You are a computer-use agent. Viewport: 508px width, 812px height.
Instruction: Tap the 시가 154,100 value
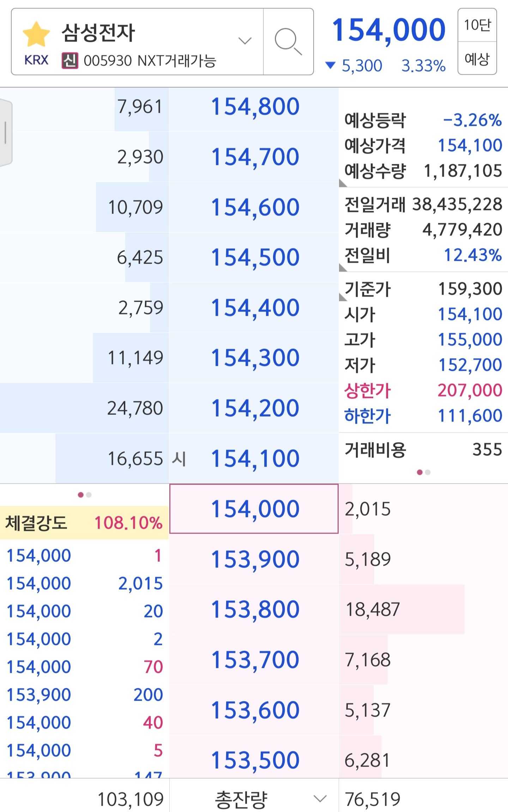coord(470,314)
